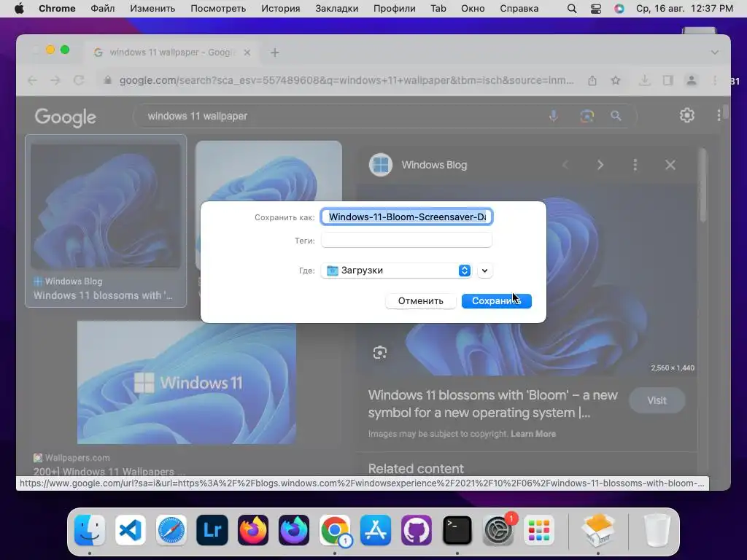Open the Trash in dock
747x560 pixels.
pyautogui.click(x=657, y=530)
